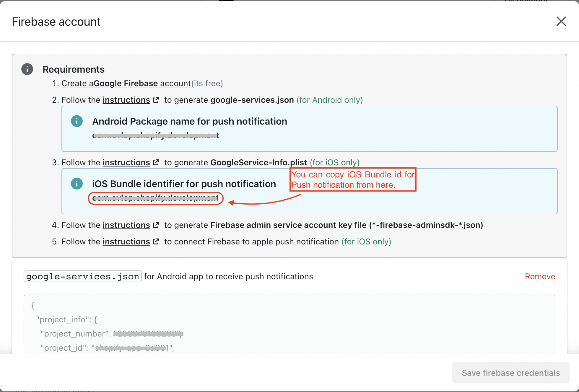Screen dimensions: 579x392
Task: Click the redacted Android Package name value
Action: coord(155,135)
